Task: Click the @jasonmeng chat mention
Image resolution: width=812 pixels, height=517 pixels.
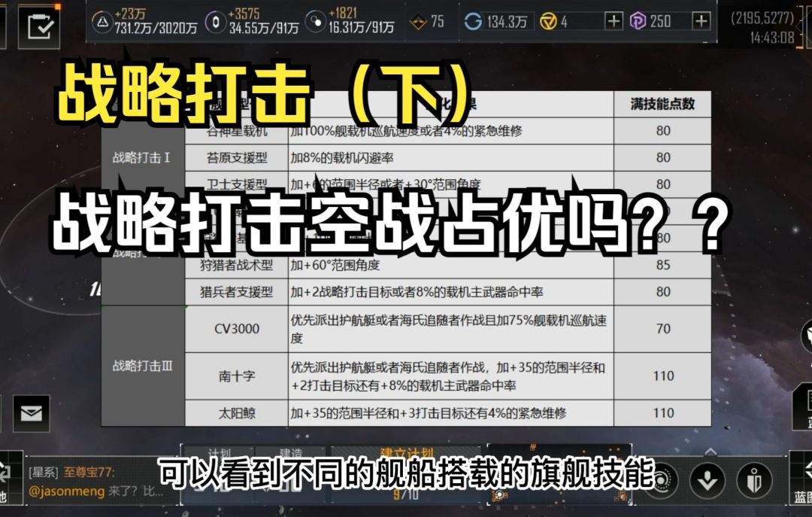Action: pos(66,491)
